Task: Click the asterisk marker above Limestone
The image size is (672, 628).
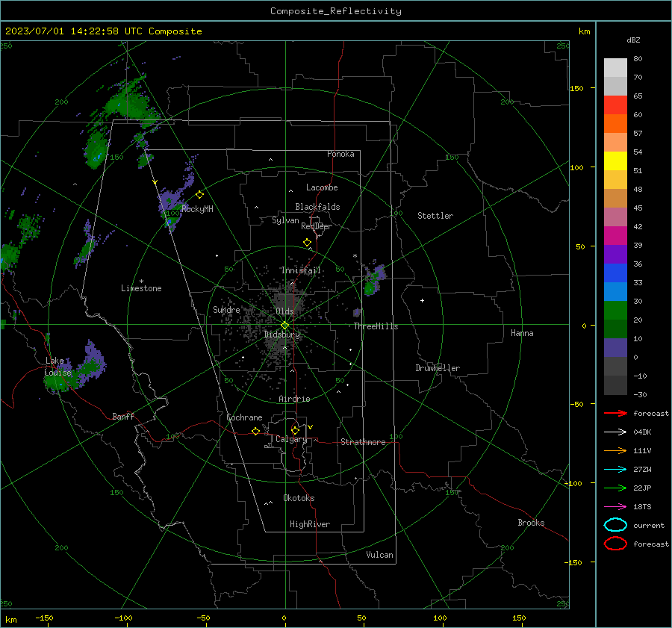Action: click(141, 282)
